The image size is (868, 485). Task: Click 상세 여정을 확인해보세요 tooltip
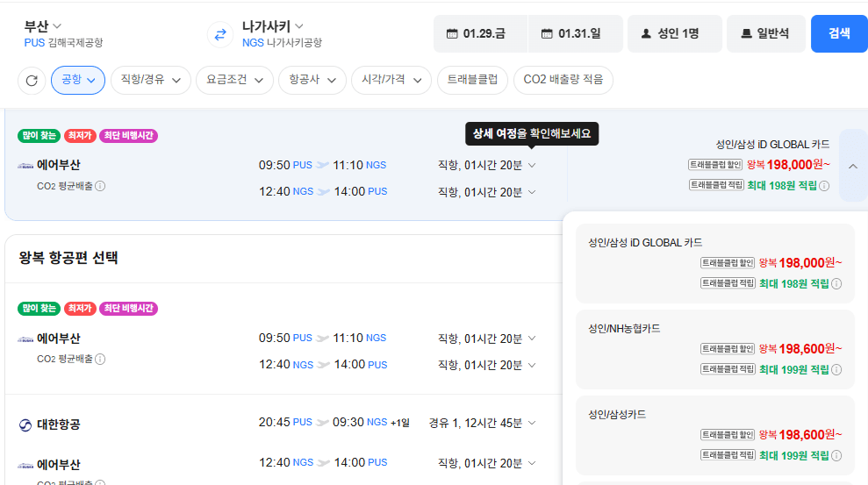(x=532, y=134)
